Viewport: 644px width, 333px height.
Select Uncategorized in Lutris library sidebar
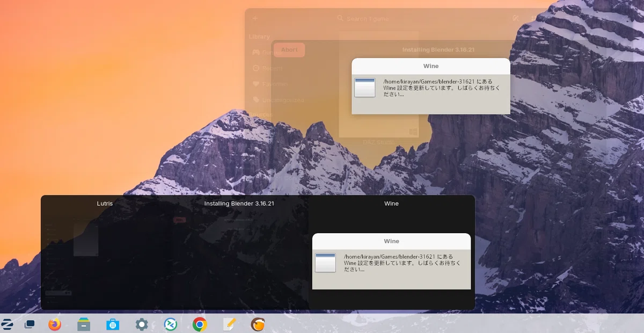coord(283,100)
